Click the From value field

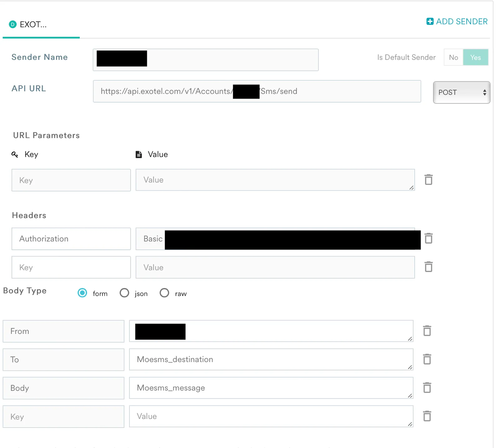[x=271, y=331]
